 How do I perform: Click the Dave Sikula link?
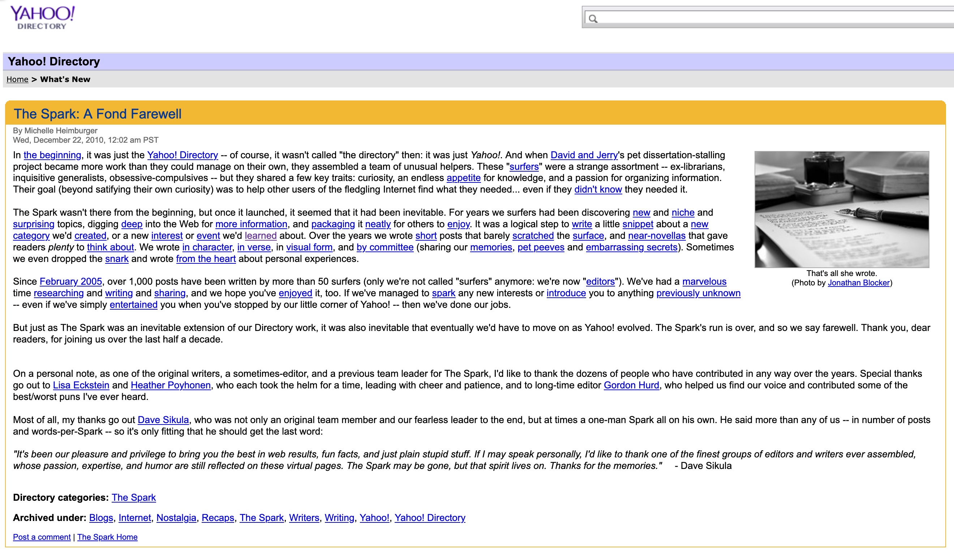pos(163,420)
